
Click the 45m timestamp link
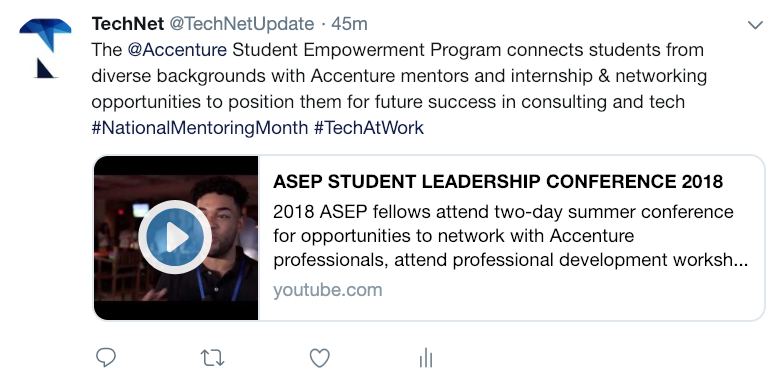[349, 23]
